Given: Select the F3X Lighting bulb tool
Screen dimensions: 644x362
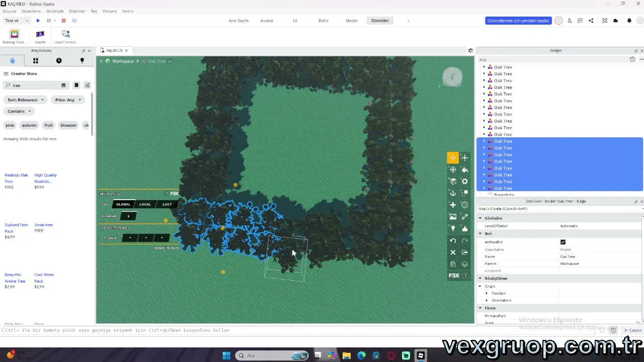Looking at the screenshot, I should [453, 229].
